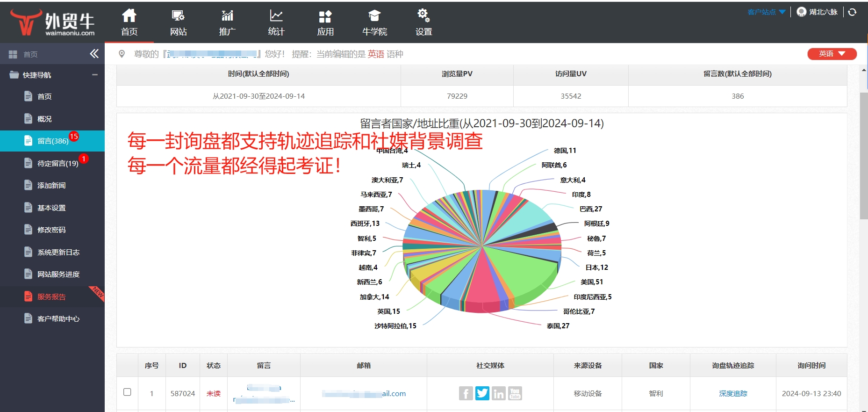This screenshot has height=412, width=868.
Task: Open 首页 in the sidebar list
Action: [x=44, y=96]
